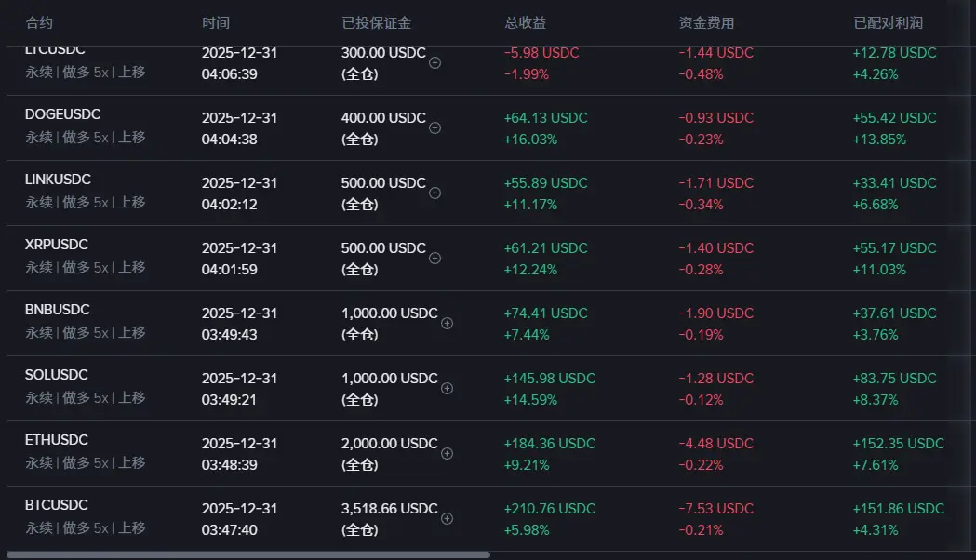The image size is (976, 560).
Task: Add margin via XRPUSDC plus icon
Action: pos(435,259)
